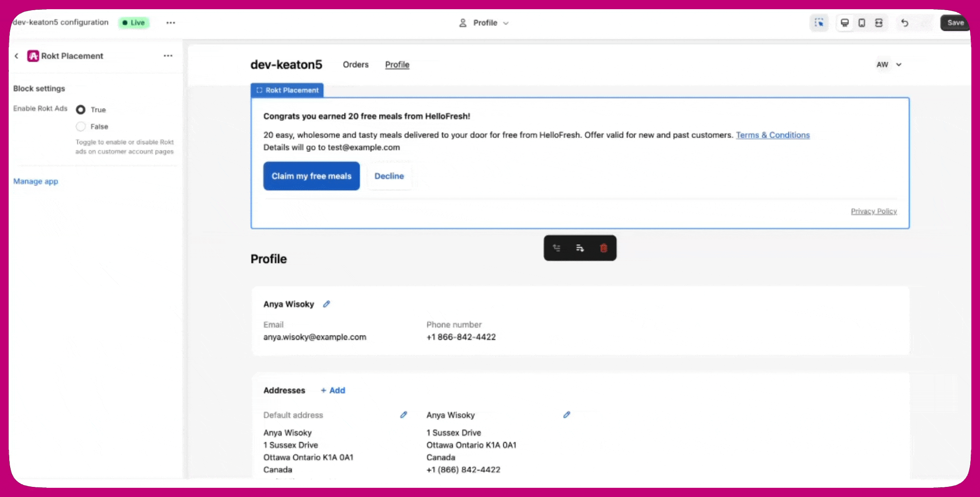Screen dimensions: 980x497
Task: Delete the Rokt Placement block
Action: click(604, 248)
